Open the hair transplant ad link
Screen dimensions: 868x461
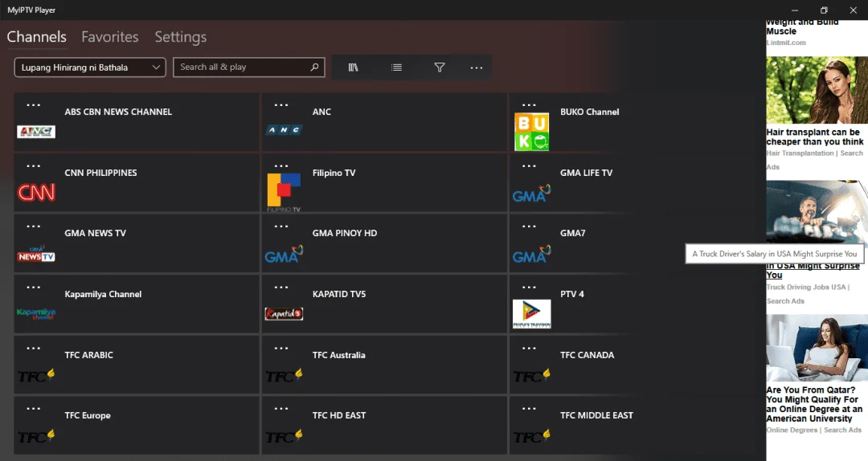(x=815, y=137)
